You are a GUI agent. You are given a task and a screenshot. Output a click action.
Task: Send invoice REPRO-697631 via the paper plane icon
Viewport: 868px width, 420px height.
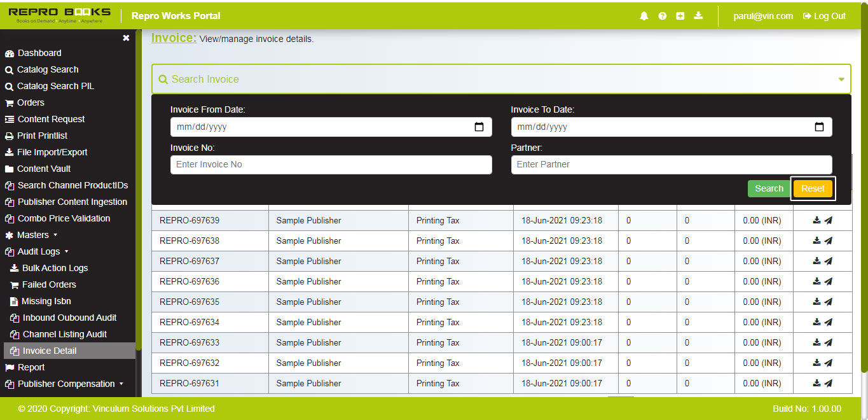click(830, 382)
